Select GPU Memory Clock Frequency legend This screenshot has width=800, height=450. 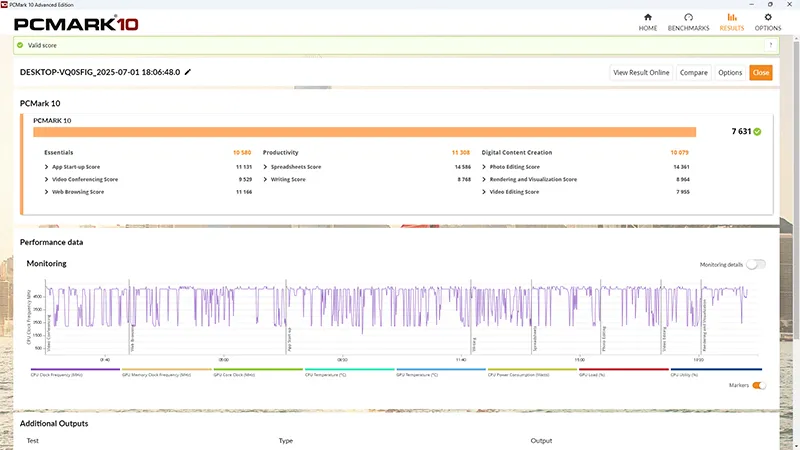(166, 371)
